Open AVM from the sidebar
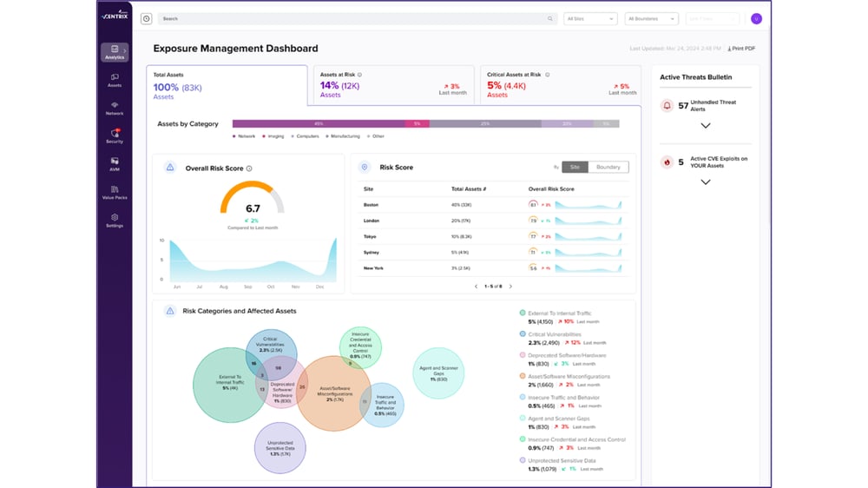Screen dimensions: 868x488 (115, 163)
